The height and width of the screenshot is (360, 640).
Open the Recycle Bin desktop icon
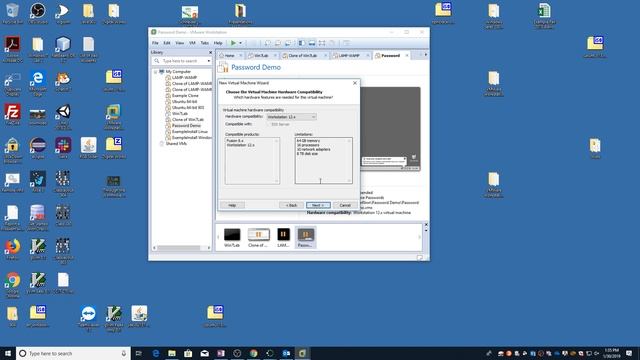click(x=12, y=13)
